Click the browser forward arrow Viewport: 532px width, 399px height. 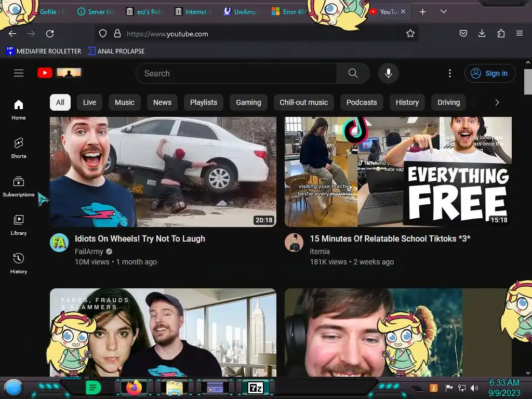[31, 34]
